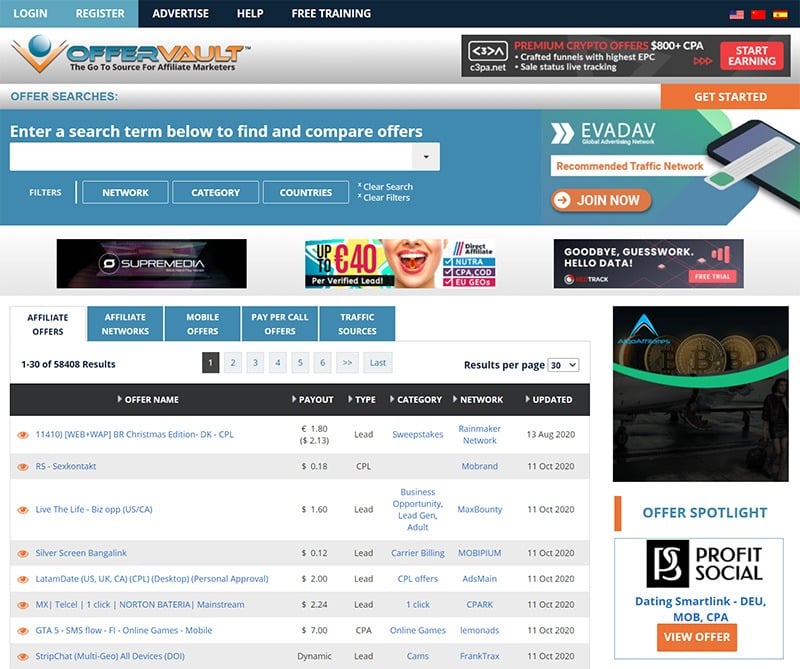Click the OfferVault logo
The width and height of the screenshot is (800, 669).
(x=131, y=54)
